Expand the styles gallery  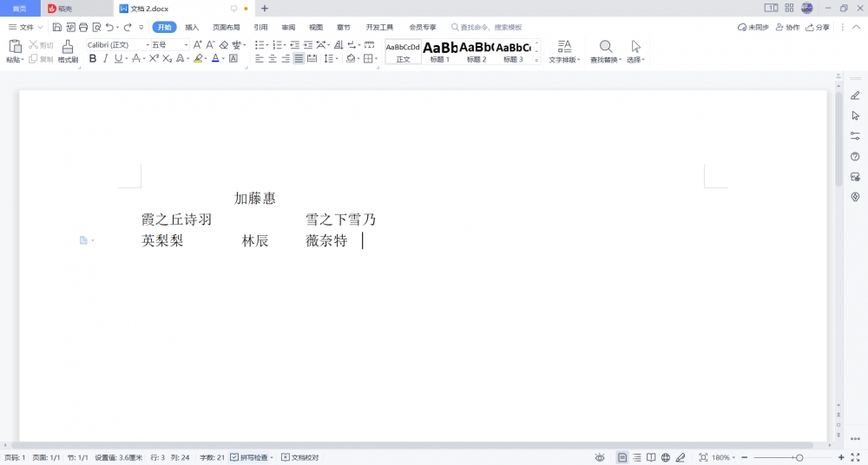(536, 60)
